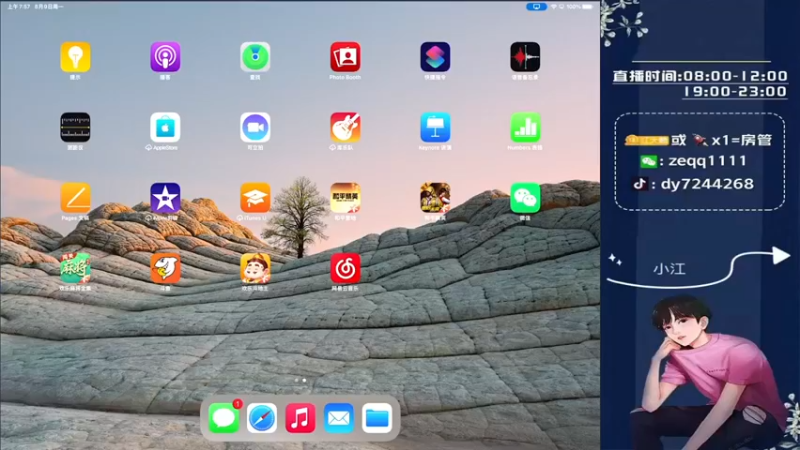Launch the 欢乐斗地主 card game
This screenshot has width=800, height=450.
255,268
